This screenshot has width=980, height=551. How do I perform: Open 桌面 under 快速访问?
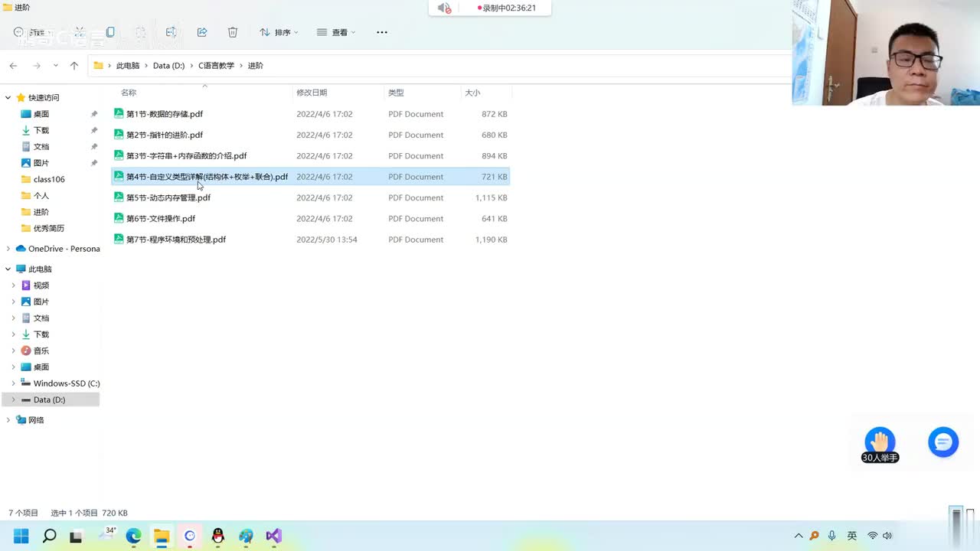pos(41,114)
